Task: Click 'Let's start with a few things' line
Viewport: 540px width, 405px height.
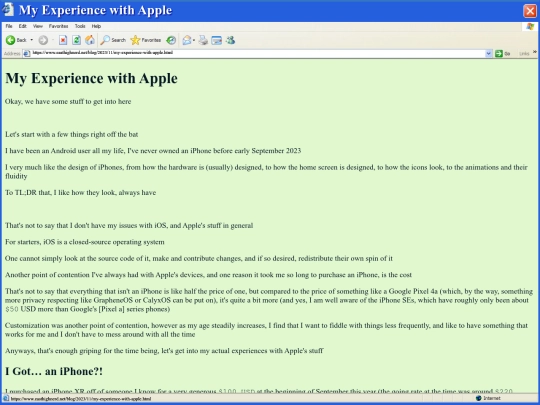Action: tap(71, 134)
